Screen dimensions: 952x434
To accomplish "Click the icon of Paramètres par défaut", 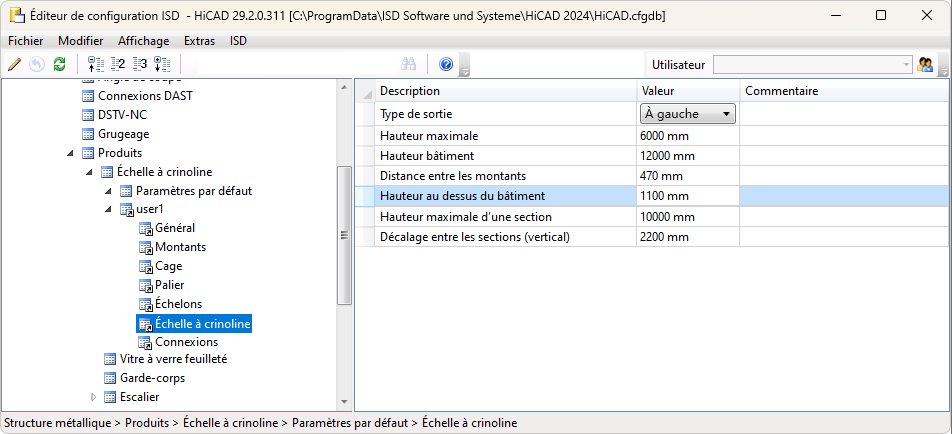I will click(126, 191).
